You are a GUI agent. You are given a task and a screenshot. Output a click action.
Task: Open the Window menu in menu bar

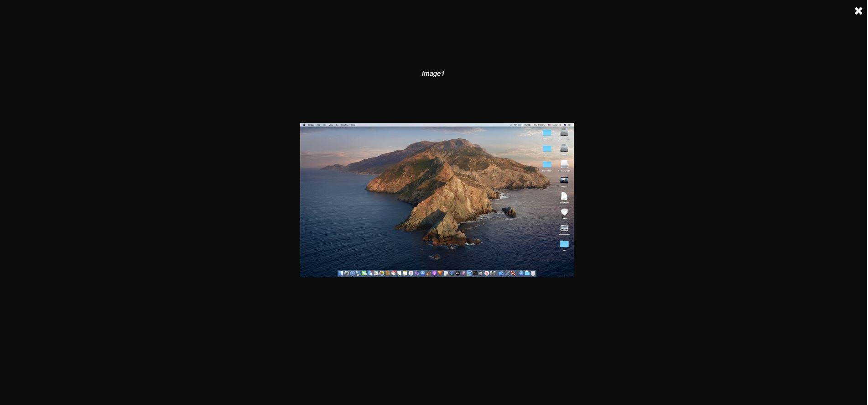click(345, 125)
